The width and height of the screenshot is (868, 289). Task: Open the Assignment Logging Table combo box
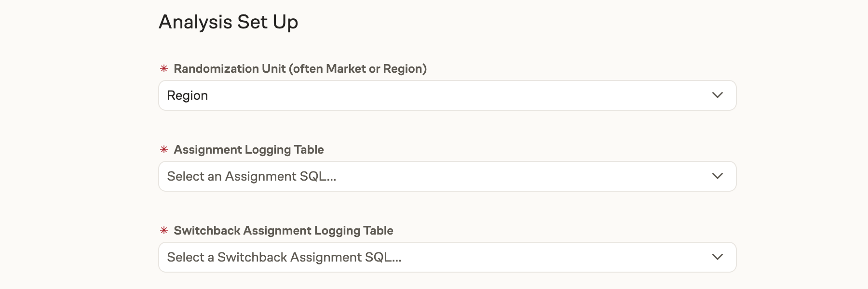coord(447,176)
